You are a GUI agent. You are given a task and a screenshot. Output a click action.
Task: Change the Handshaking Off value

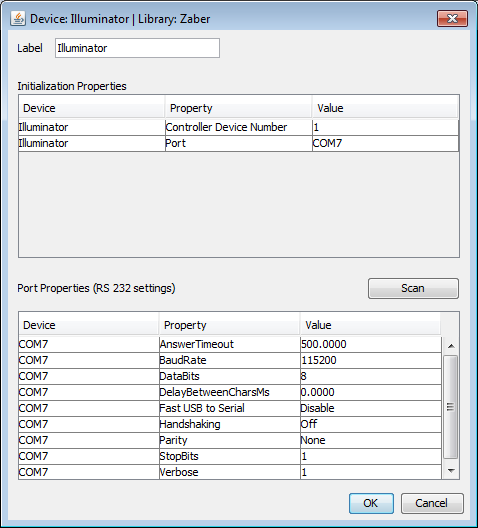pyautogui.click(x=371, y=424)
